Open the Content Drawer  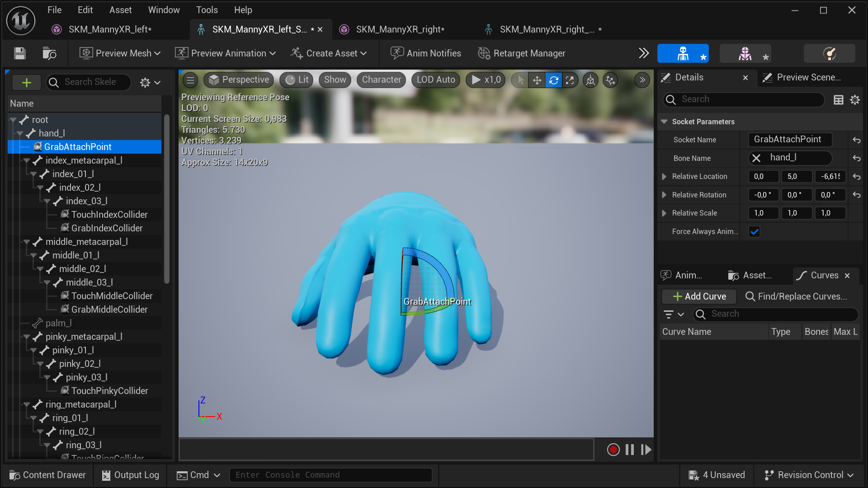pyautogui.click(x=47, y=475)
